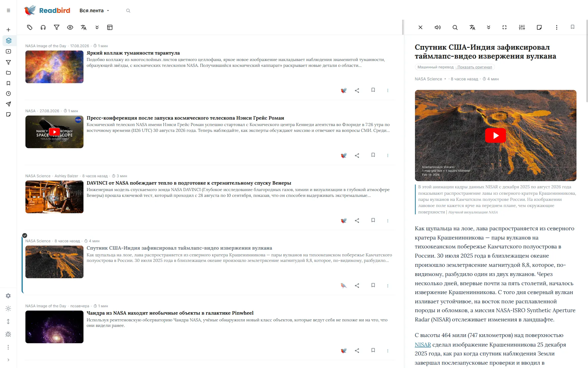Open the Nancy Grace Roman press conference article
This screenshot has width=588, height=368.
coord(185,118)
